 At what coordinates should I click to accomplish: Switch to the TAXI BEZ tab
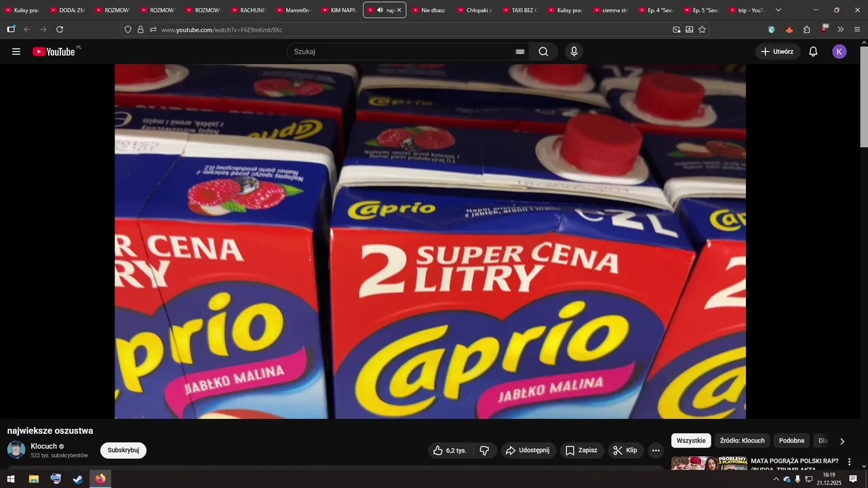click(x=520, y=10)
